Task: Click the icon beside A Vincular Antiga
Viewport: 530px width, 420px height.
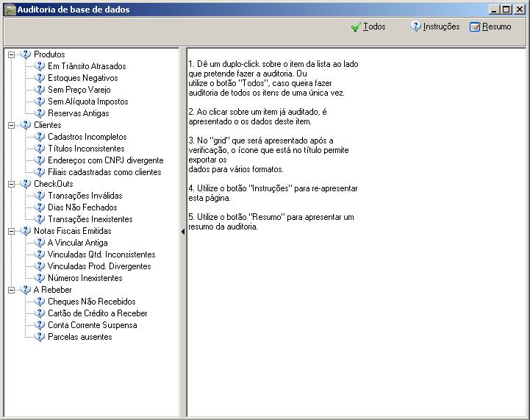Action: (x=39, y=243)
